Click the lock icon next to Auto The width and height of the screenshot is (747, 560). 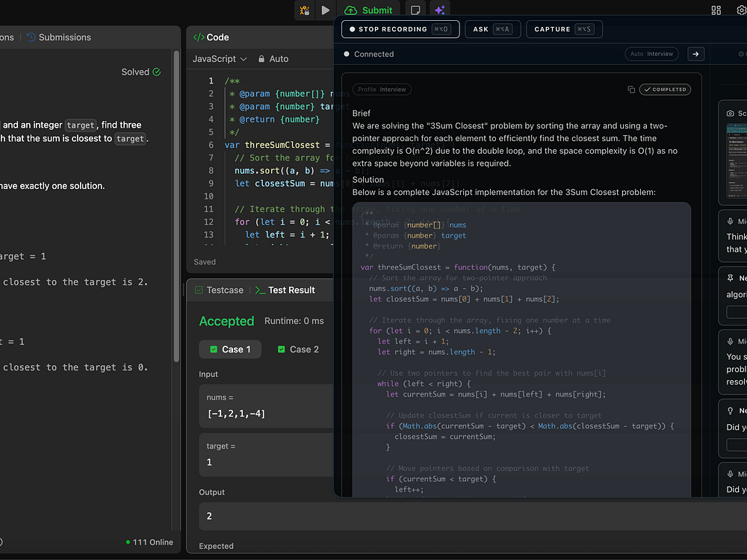pyautogui.click(x=261, y=59)
